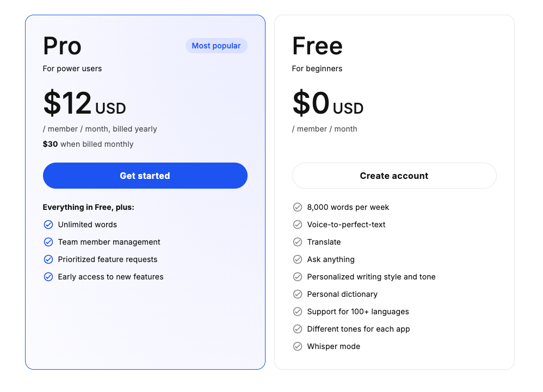Click the checkmark beside Translate
The width and height of the screenshot is (543, 392).
pos(298,242)
